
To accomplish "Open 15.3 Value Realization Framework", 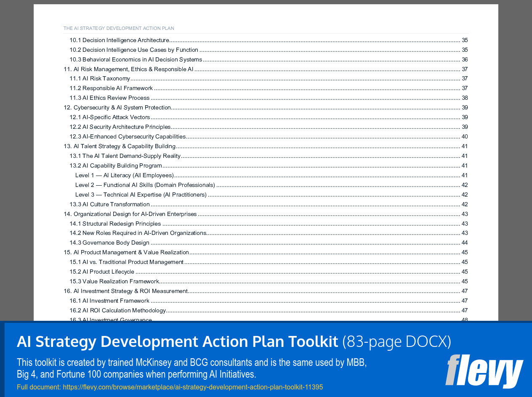I will pyautogui.click(x=114, y=281).
